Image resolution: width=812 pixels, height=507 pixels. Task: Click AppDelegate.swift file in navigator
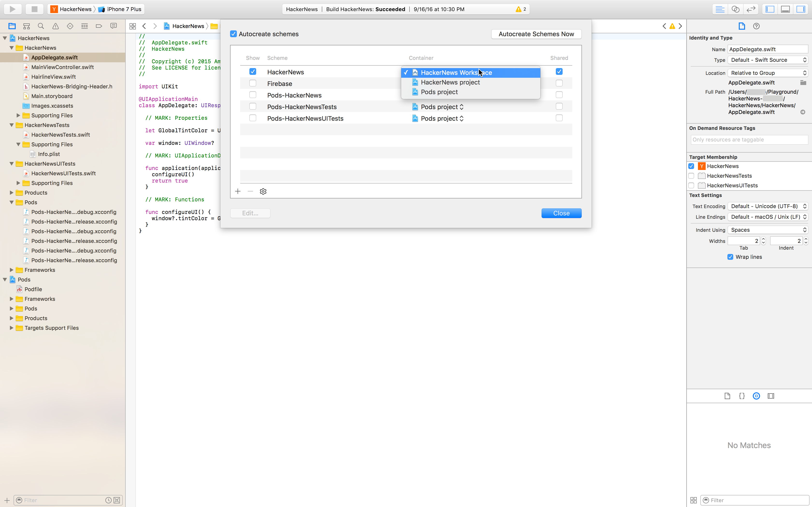point(54,57)
